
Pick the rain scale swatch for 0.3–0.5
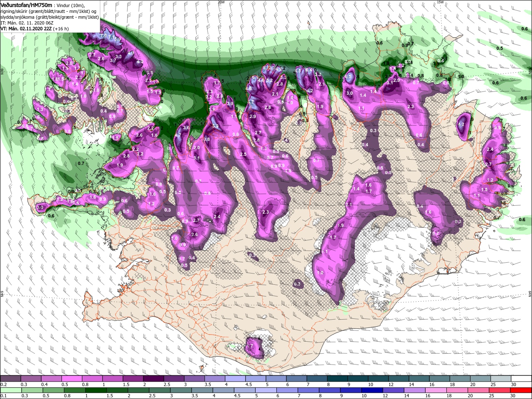tap(32, 391)
